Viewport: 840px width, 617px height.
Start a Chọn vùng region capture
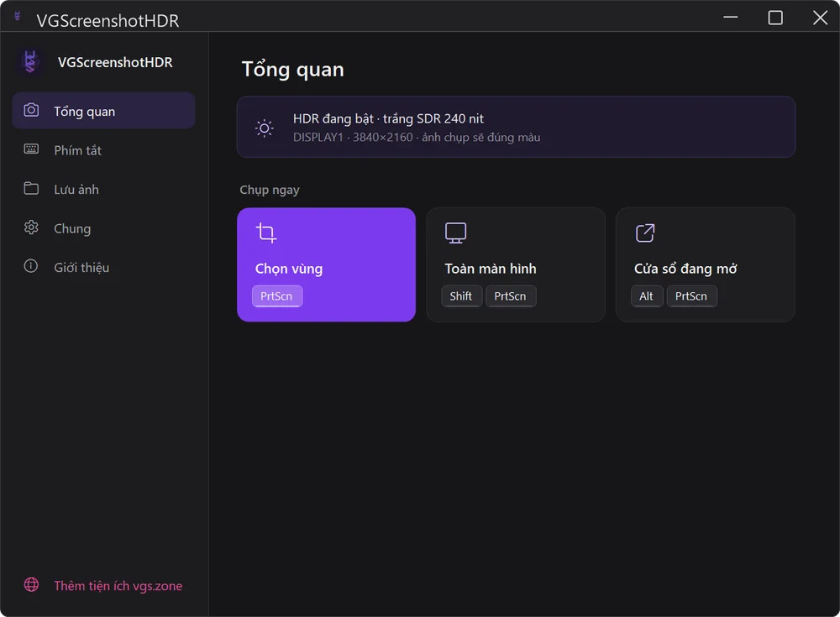click(x=326, y=264)
